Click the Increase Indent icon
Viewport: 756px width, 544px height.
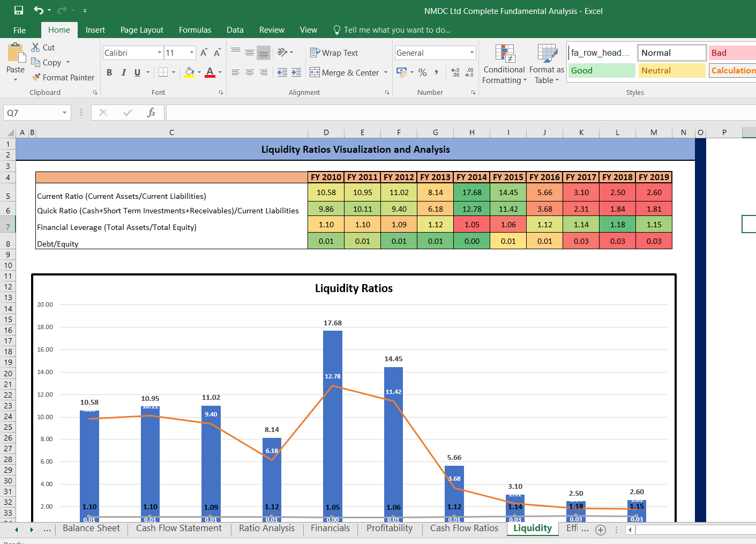(296, 72)
